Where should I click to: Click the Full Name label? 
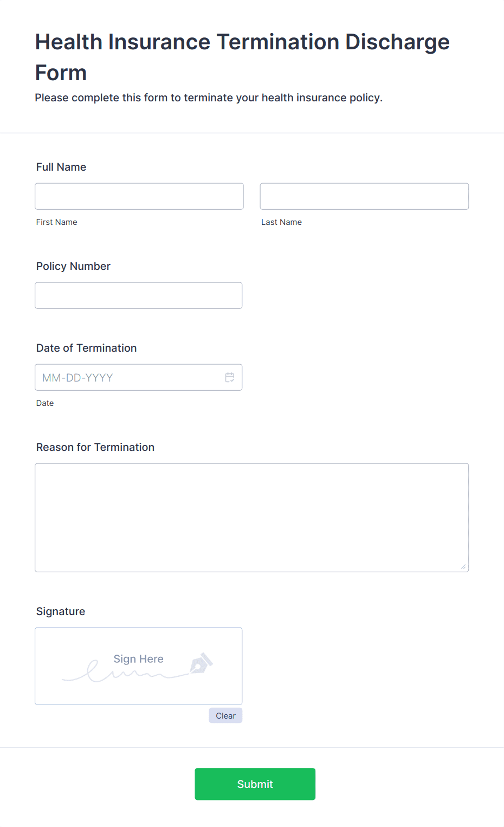61,167
